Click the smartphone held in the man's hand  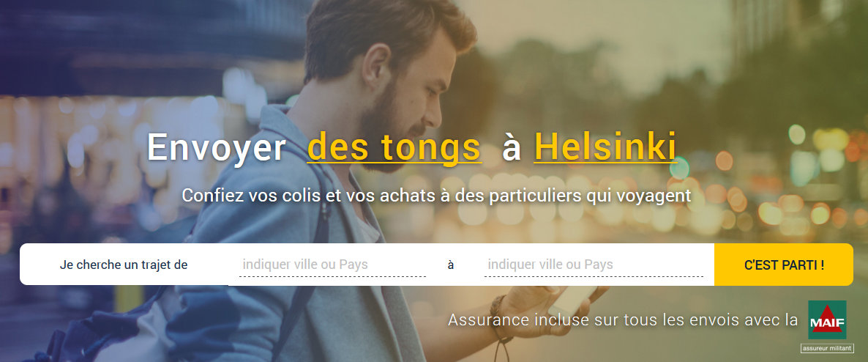pyautogui.click(x=573, y=300)
